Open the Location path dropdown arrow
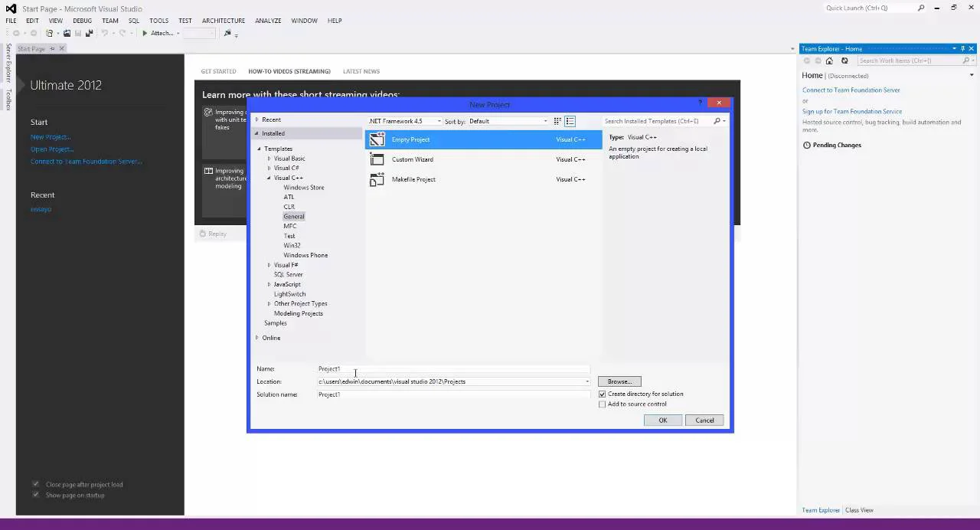 point(587,381)
